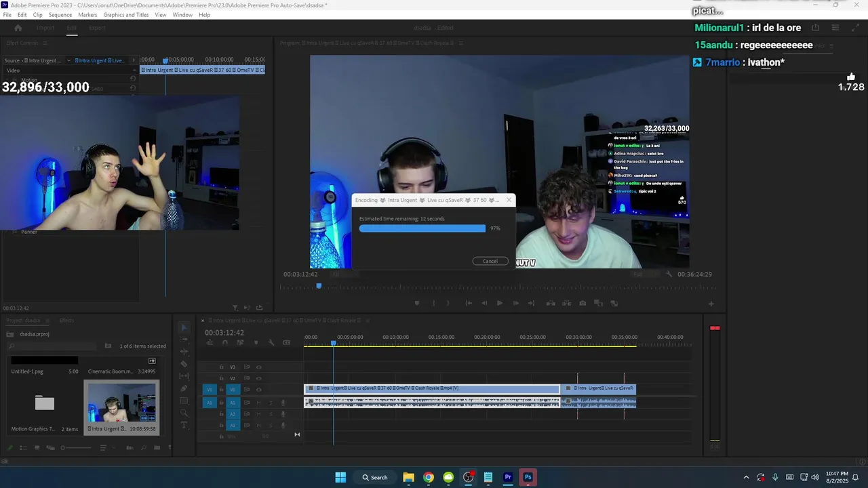Close the Encoding dialog with X
This screenshot has height=488, width=868.
coord(509,200)
